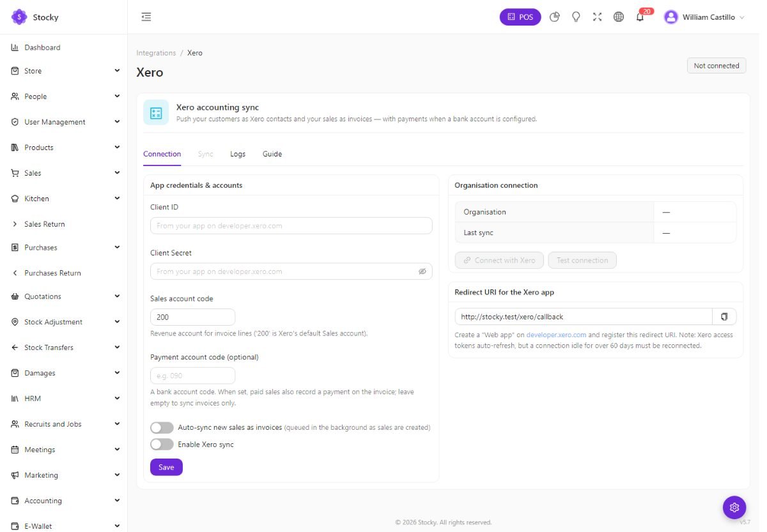Turn on the Enable Xero sync switch
The image size is (767, 532).
coord(162,444)
